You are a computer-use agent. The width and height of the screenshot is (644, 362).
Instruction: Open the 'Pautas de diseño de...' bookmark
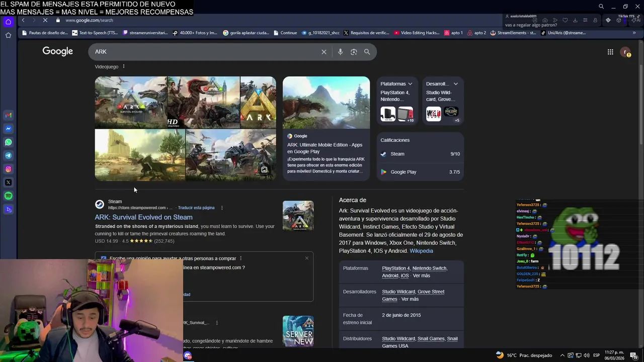pos(45,33)
